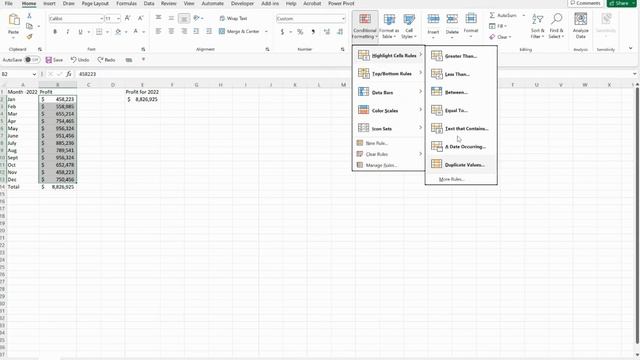The width and height of the screenshot is (640, 360).
Task: Toggle the AutoSave switch
Action: pos(31,60)
